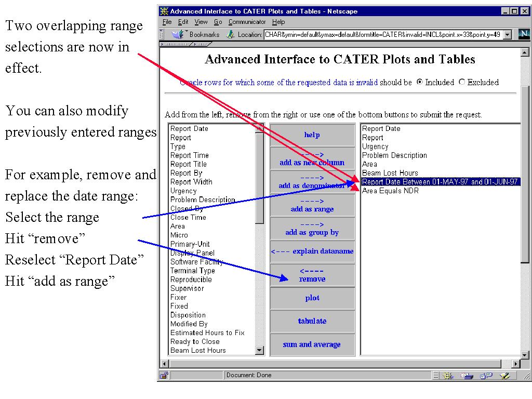Open the Location URL dropdown arrow
Viewport: 532px width, 399px height.
click(507, 34)
